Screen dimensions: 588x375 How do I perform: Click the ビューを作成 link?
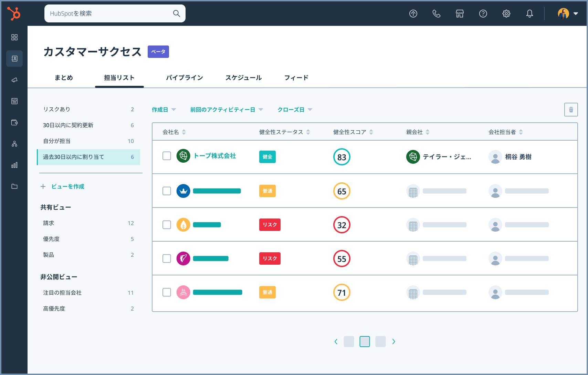coord(67,186)
